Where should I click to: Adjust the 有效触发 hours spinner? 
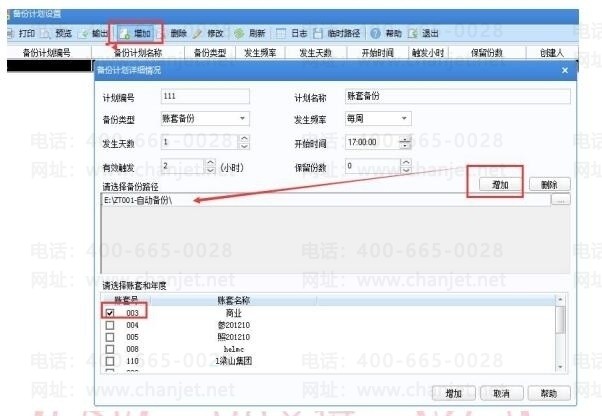[x=210, y=166]
